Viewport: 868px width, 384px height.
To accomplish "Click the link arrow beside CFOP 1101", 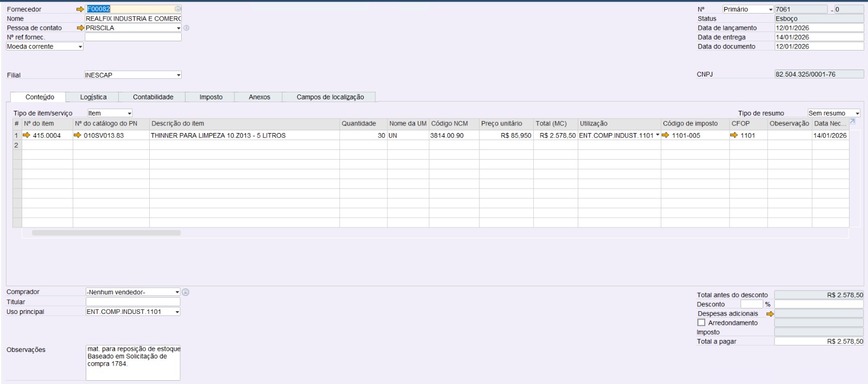I will tap(734, 135).
